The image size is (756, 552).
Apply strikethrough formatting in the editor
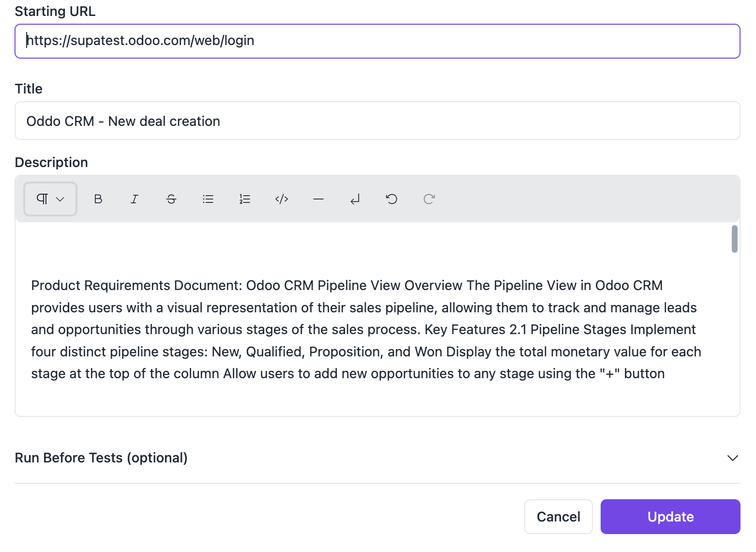tap(171, 199)
